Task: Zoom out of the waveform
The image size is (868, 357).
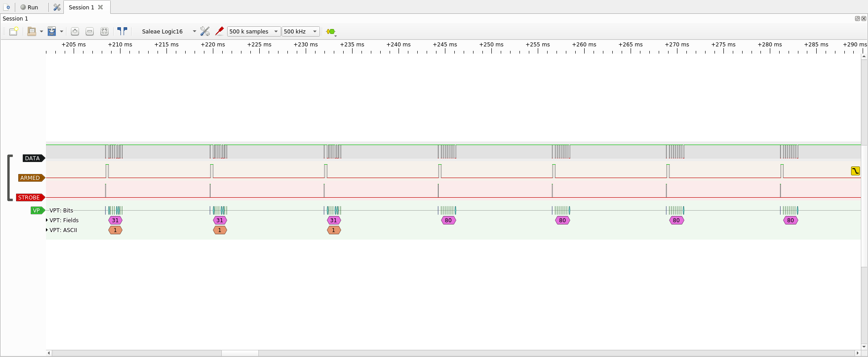Action: 90,31
